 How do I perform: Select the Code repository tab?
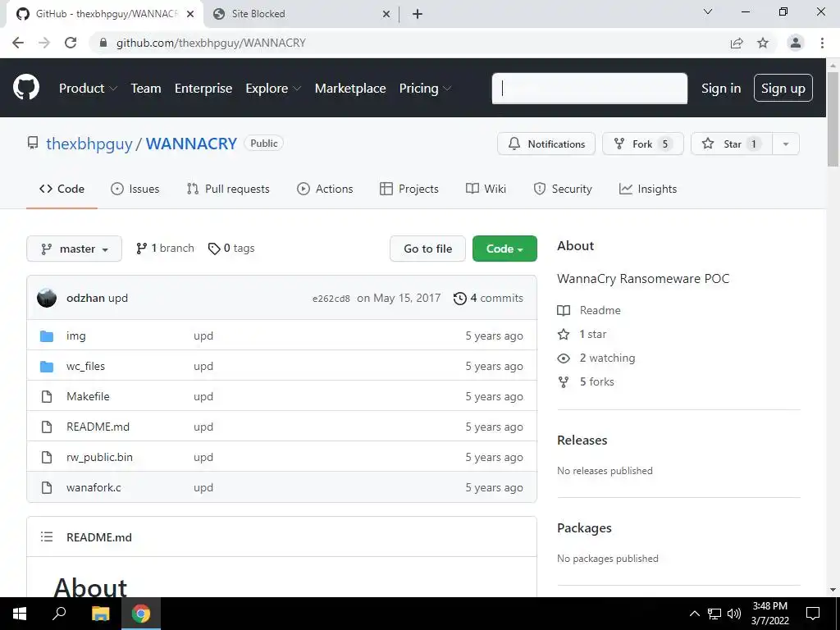pyautogui.click(x=62, y=189)
